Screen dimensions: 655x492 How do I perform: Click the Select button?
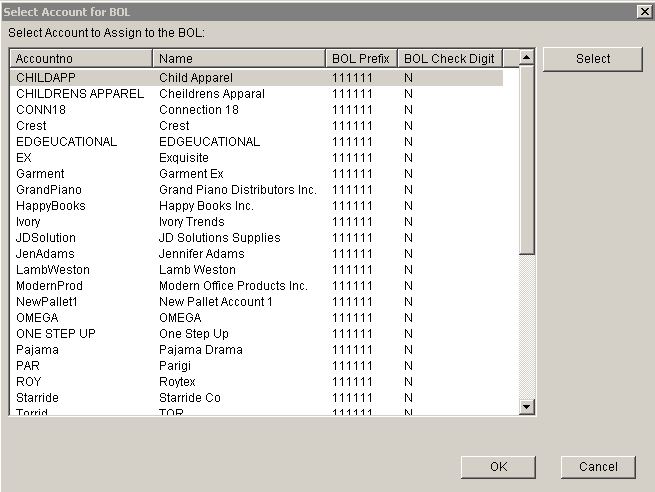pyautogui.click(x=592, y=59)
